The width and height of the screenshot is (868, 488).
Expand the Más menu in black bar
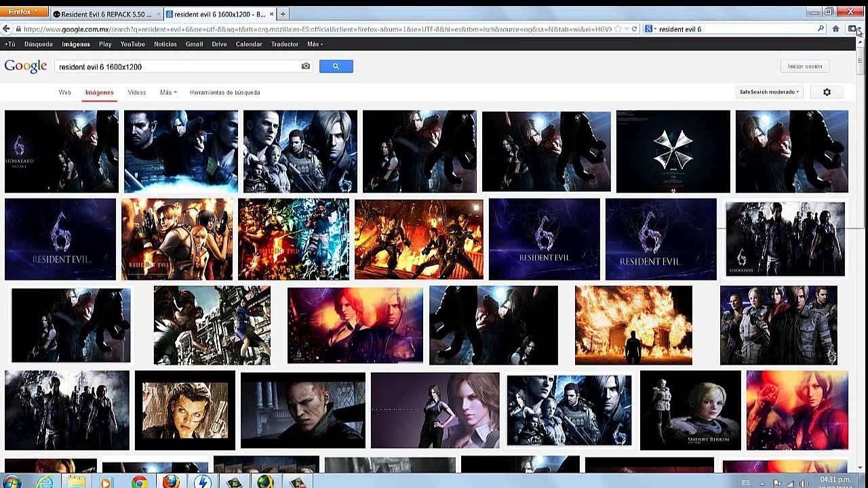[315, 44]
